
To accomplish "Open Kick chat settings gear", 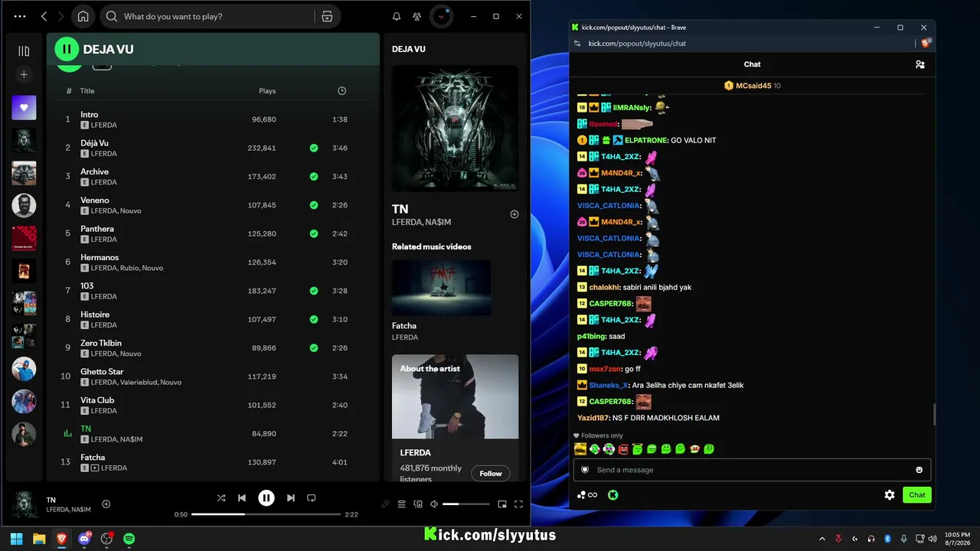I will point(890,495).
